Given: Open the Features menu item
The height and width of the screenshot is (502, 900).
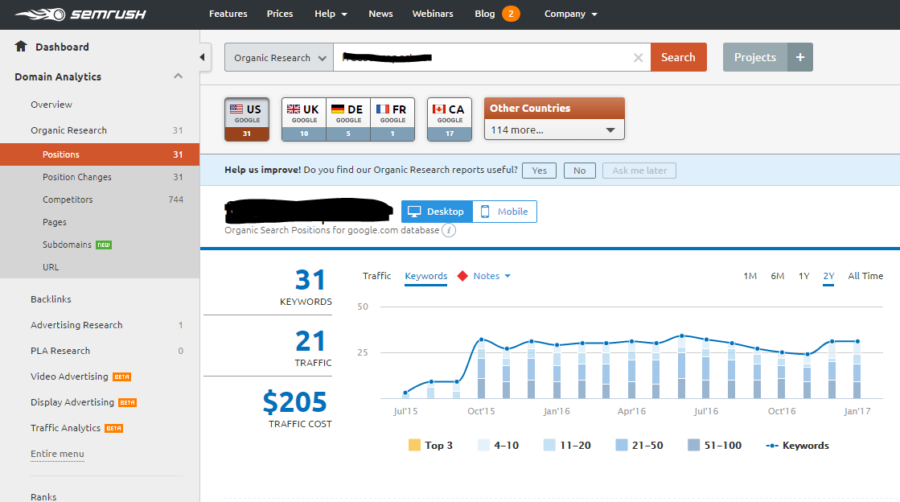Looking at the screenshot, I should click(x=228, y=14).
